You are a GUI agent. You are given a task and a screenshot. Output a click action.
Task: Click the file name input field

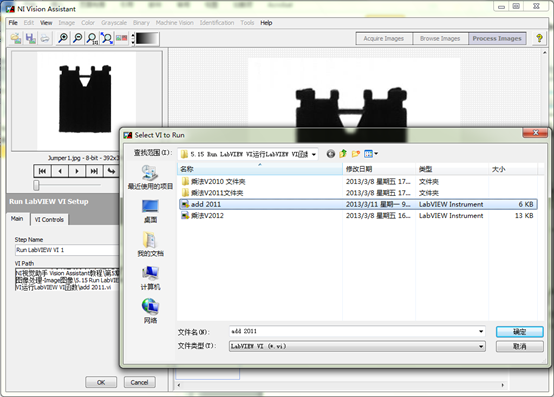point(353,331)
